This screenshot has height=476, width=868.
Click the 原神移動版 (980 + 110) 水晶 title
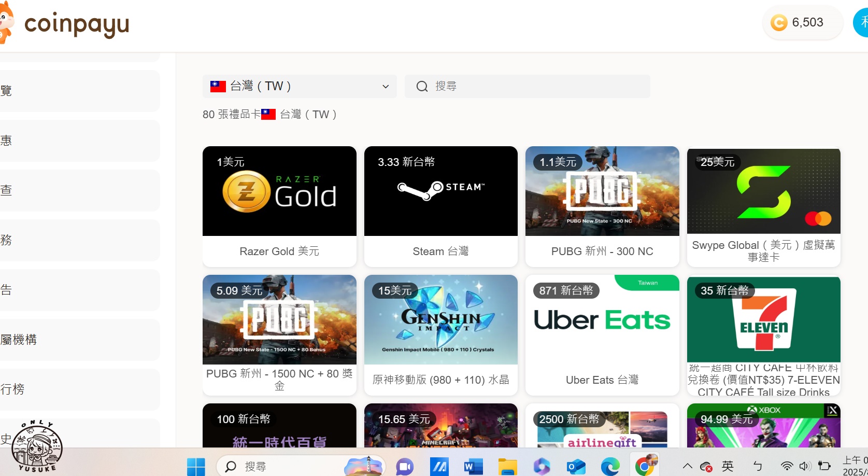point(440,380)
